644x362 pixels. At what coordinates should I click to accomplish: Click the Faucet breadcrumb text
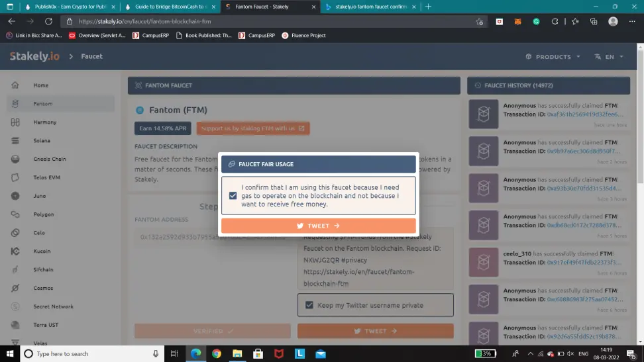91,56
